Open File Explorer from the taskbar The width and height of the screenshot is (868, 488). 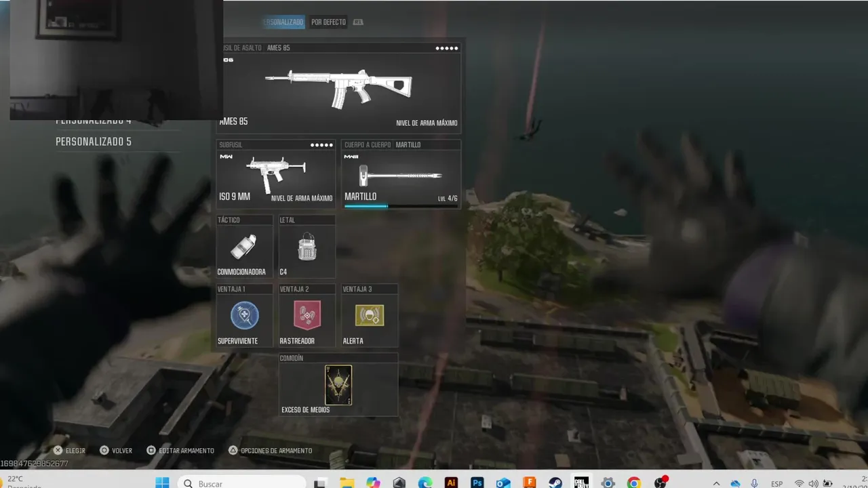tap(347, 483)
